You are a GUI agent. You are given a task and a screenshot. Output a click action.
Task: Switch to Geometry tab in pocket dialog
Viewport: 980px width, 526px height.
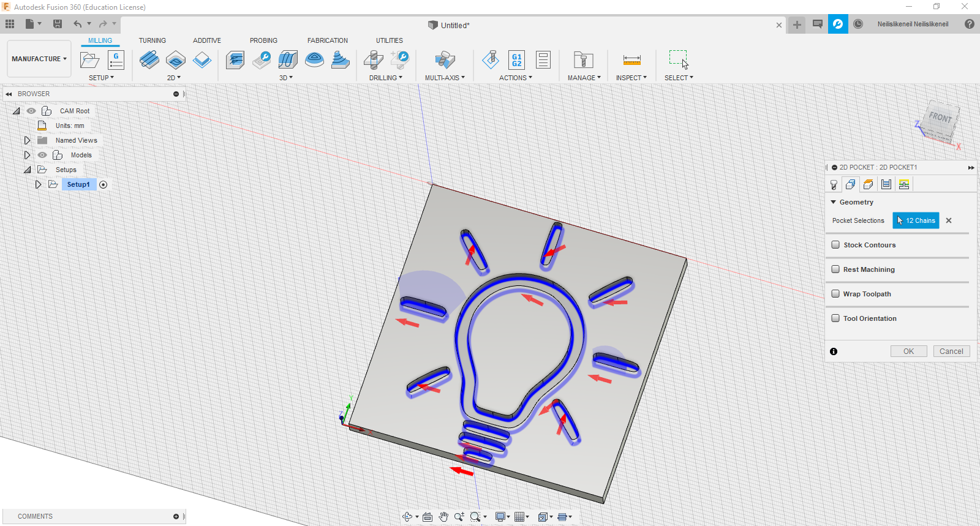point(851,184)
